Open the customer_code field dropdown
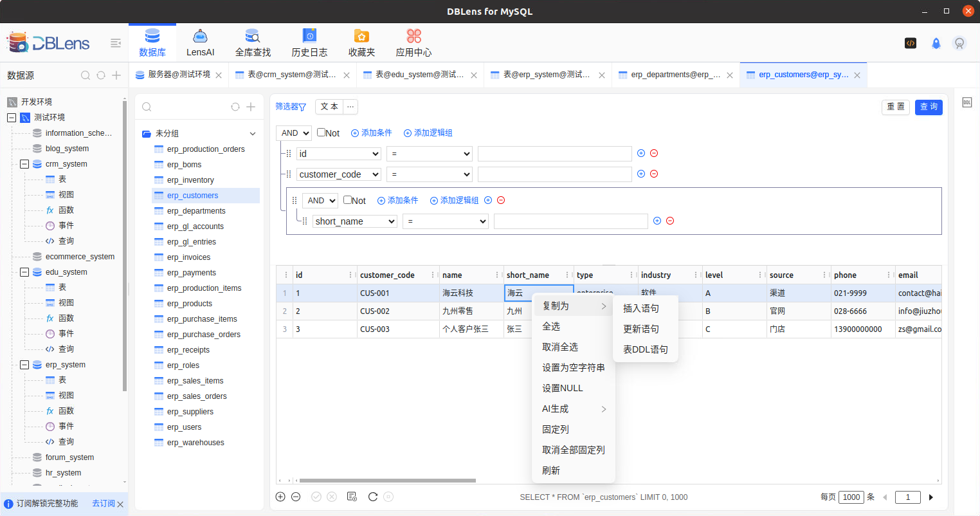The height and width of the screenshot is (516, 980). point(339,174)
